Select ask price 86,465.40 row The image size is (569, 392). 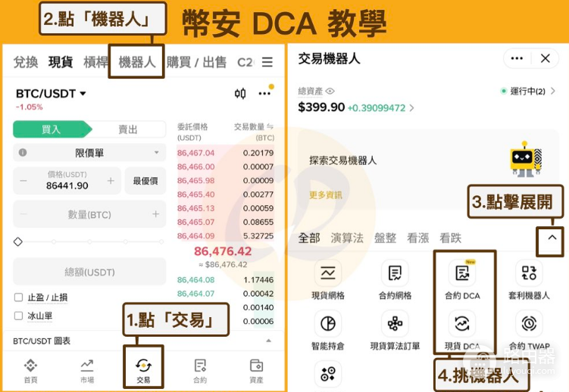click(x=225, y=194)
